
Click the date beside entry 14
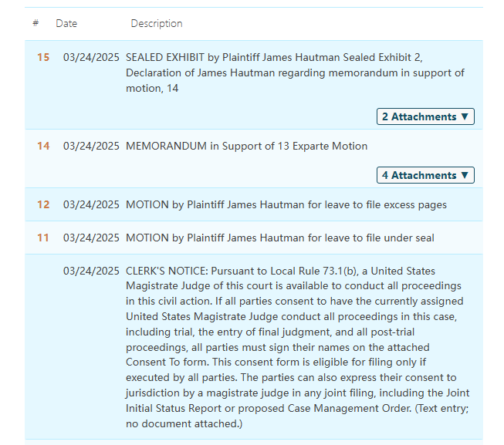(x=91, y=146)
